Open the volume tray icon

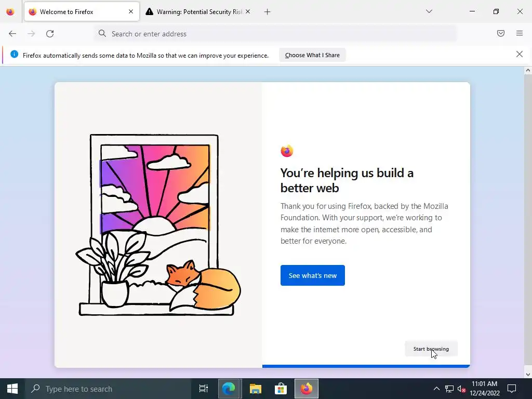[x=461, y=389]
